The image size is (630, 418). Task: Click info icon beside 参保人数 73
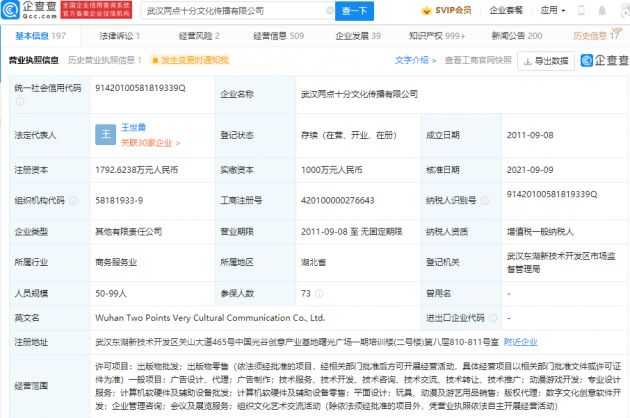(319, 294)
